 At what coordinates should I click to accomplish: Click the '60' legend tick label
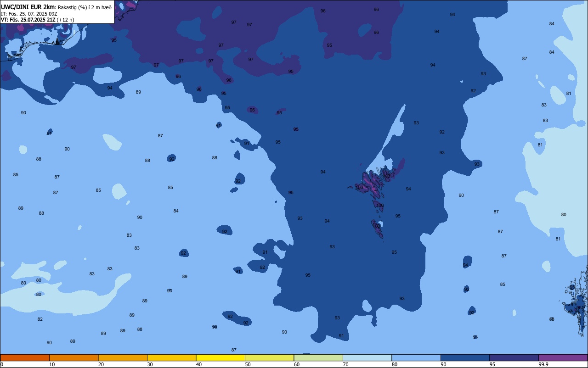[x=297, y=364]
